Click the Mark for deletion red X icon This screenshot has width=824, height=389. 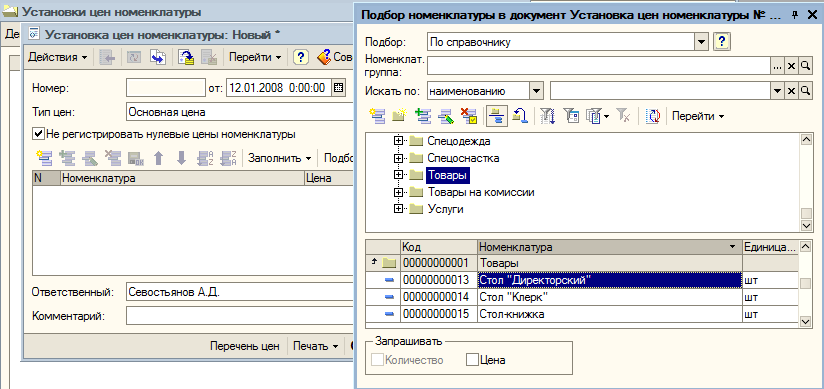tap(469, 116)
